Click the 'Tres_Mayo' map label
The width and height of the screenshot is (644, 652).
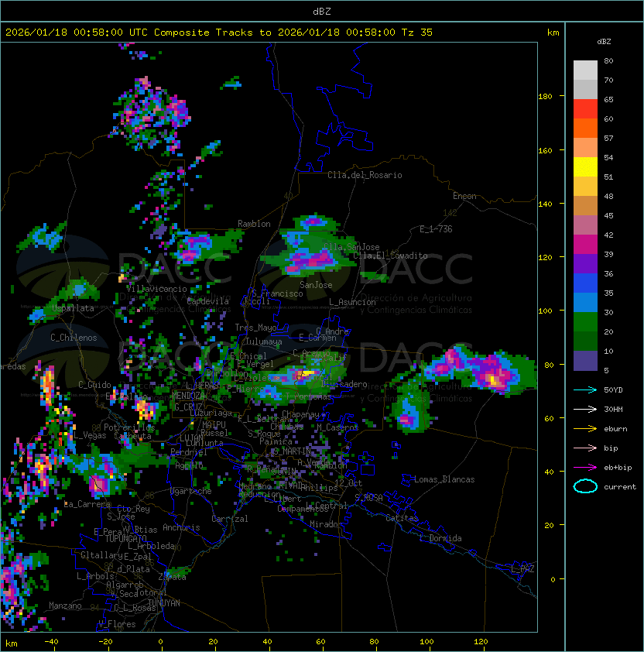point(255,328)
